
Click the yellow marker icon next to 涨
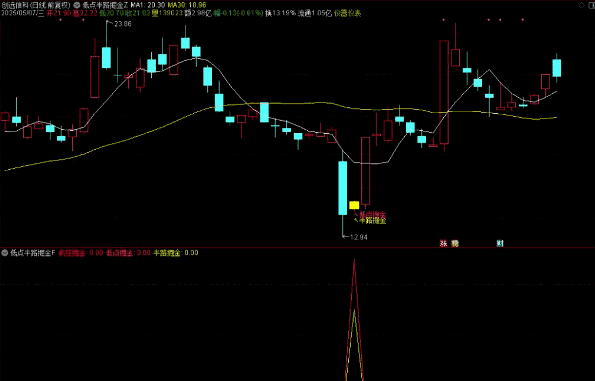455,243
